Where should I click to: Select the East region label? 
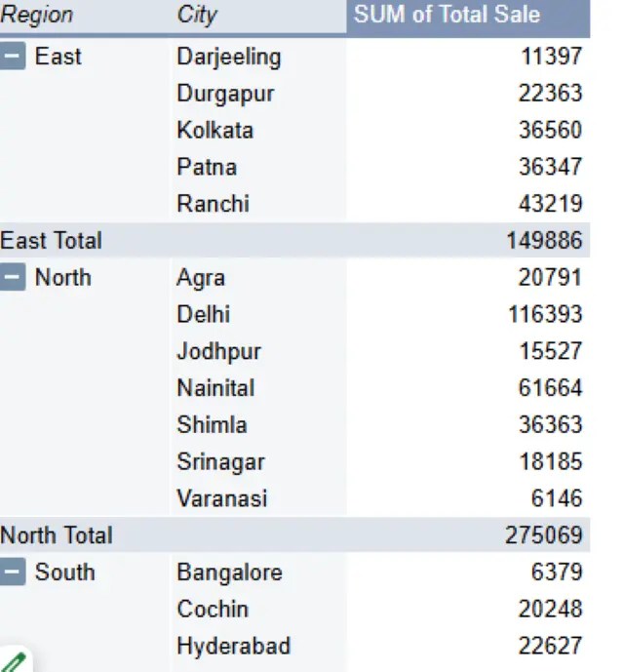point(58,57)
